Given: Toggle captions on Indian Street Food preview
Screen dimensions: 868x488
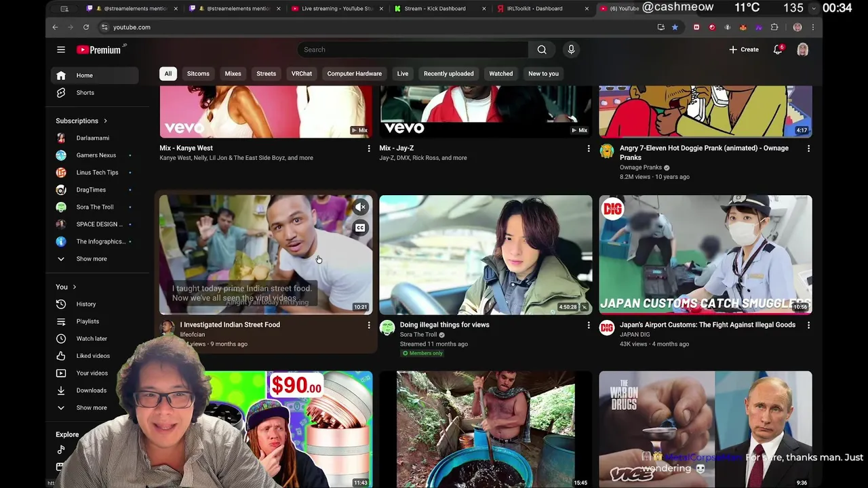Looking at the screenshot, I should (360, 228).
